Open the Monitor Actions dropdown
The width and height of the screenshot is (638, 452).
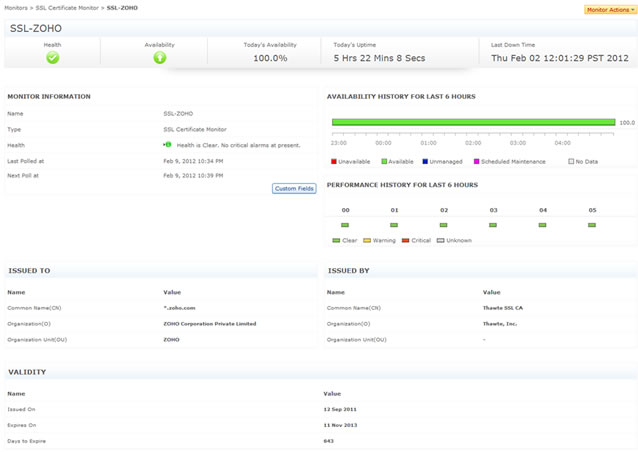[x=609, y=9]
